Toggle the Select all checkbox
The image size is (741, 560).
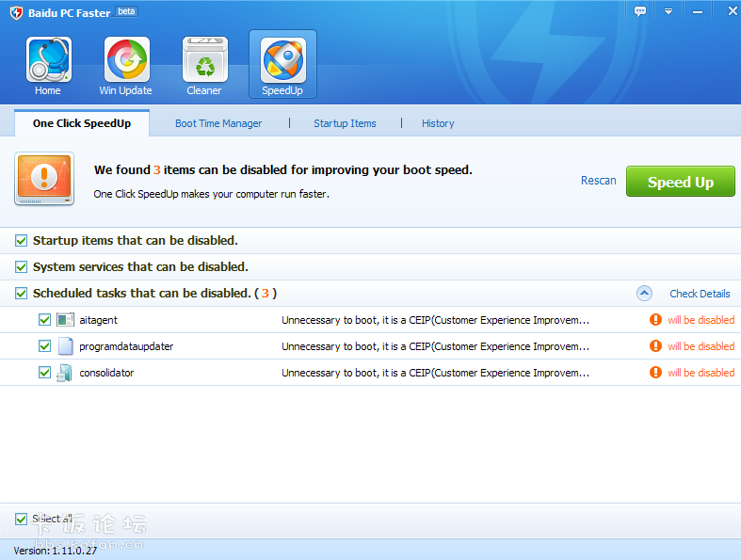22,520
